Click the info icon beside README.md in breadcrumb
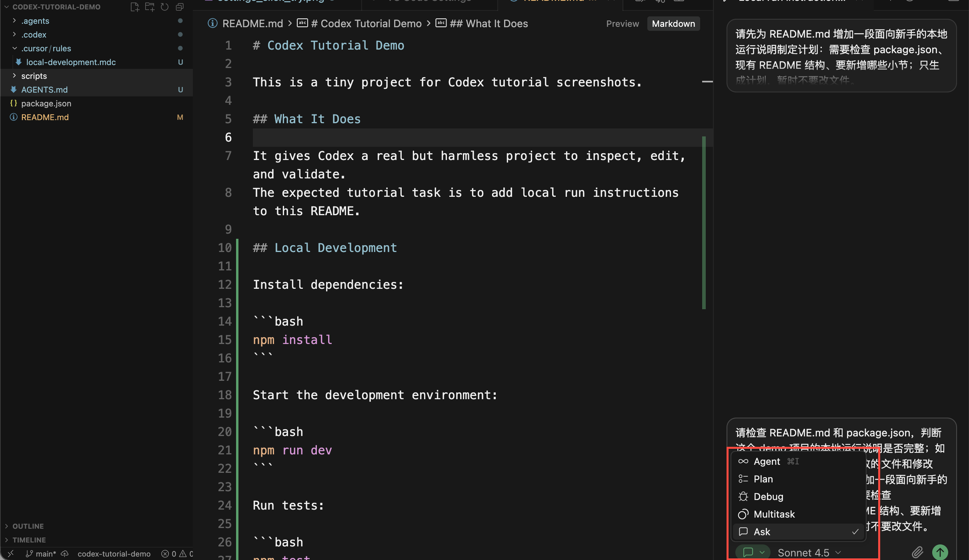This screenshot has height=560, width=969. (212, 24)
